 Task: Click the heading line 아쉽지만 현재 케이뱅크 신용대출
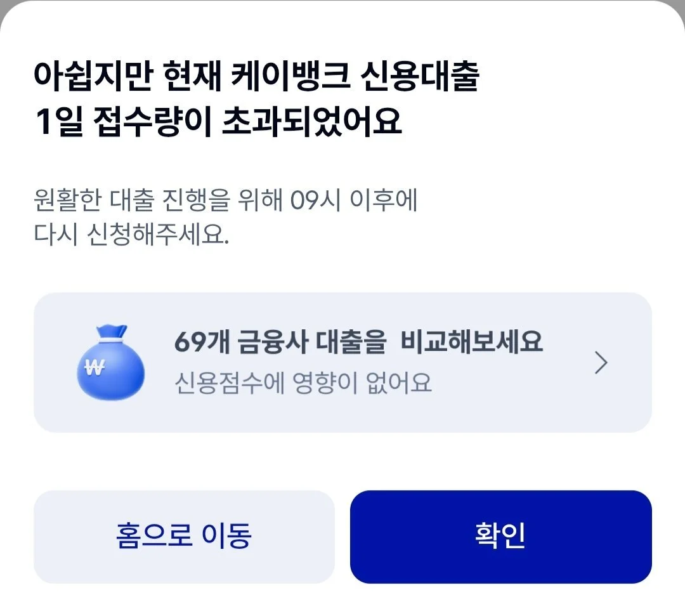pos(256,77)
